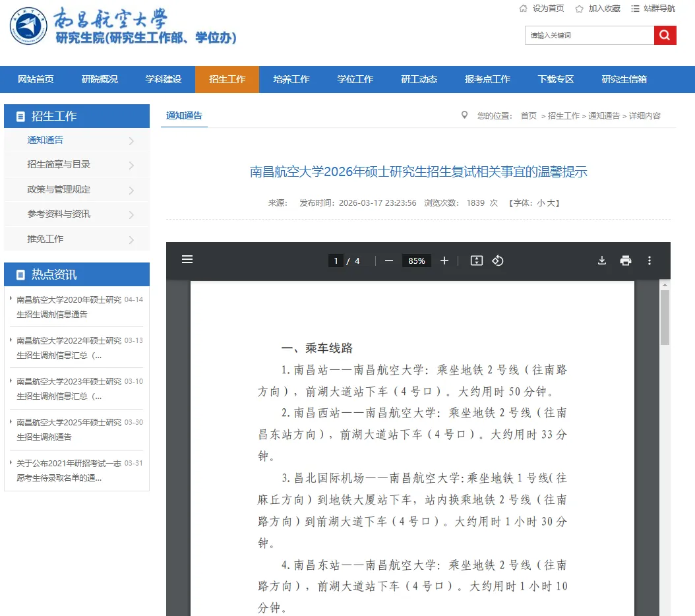The width and height of the screenshot is (695, 616).
Task: Click the location pin icon in breadcrumb
Action: (x=464, y=115)
